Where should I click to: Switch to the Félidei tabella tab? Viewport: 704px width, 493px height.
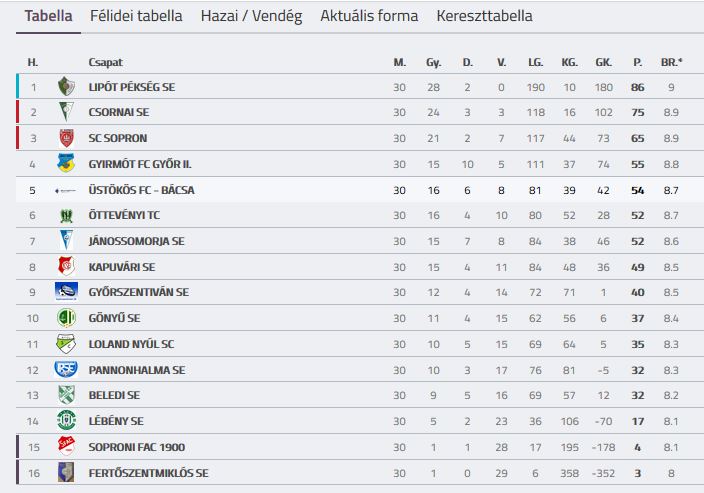136,16
